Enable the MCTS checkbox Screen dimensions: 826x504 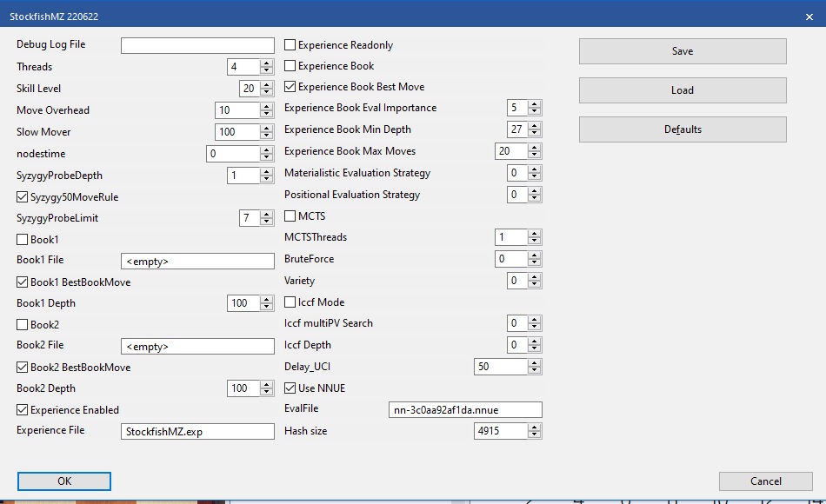290,216
